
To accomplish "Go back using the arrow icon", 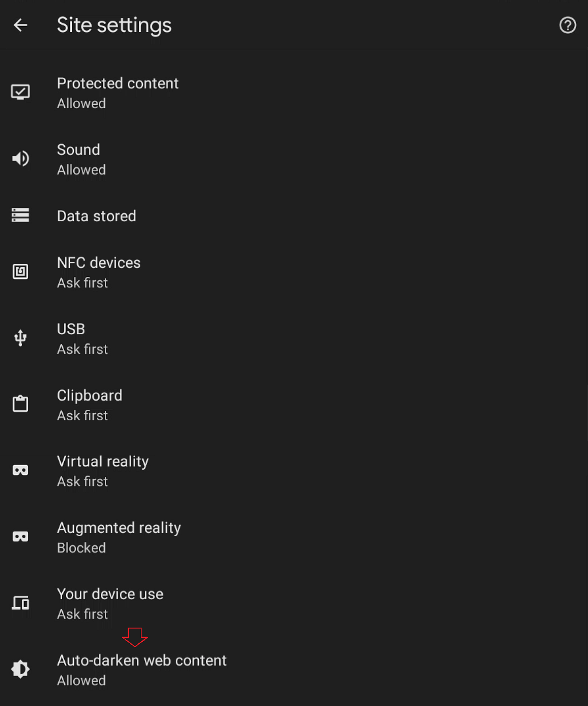I will coord(20,25).
